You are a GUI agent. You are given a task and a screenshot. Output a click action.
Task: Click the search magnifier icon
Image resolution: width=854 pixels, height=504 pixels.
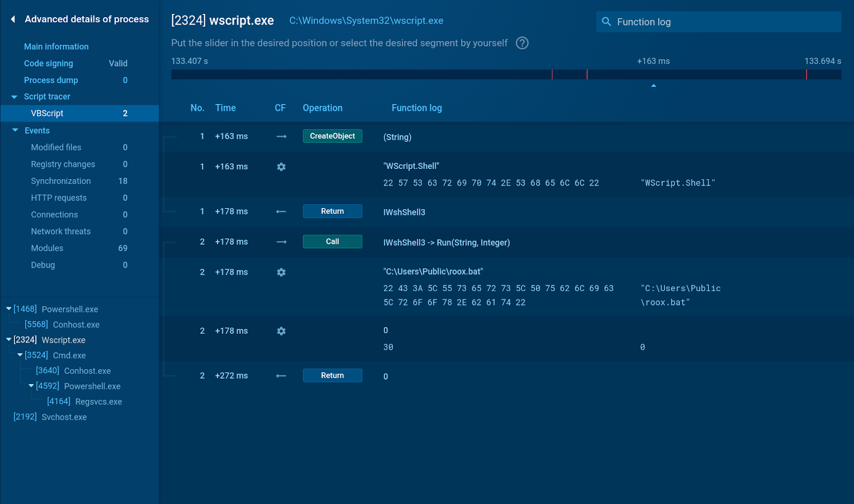606,22
